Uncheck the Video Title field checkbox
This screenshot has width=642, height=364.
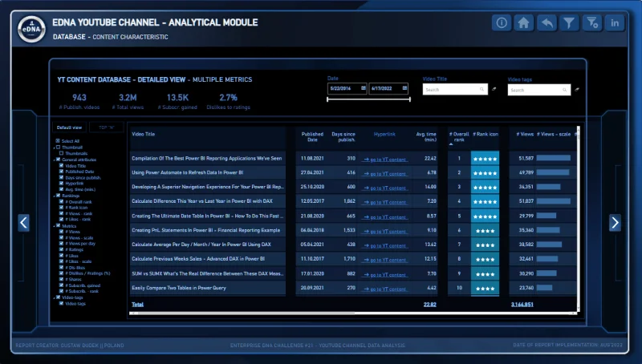(62, 166)
